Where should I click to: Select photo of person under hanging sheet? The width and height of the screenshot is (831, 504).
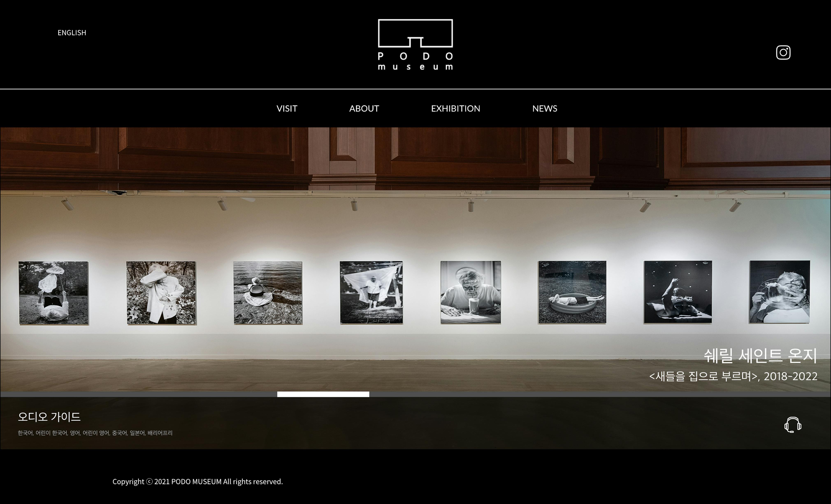371,292
